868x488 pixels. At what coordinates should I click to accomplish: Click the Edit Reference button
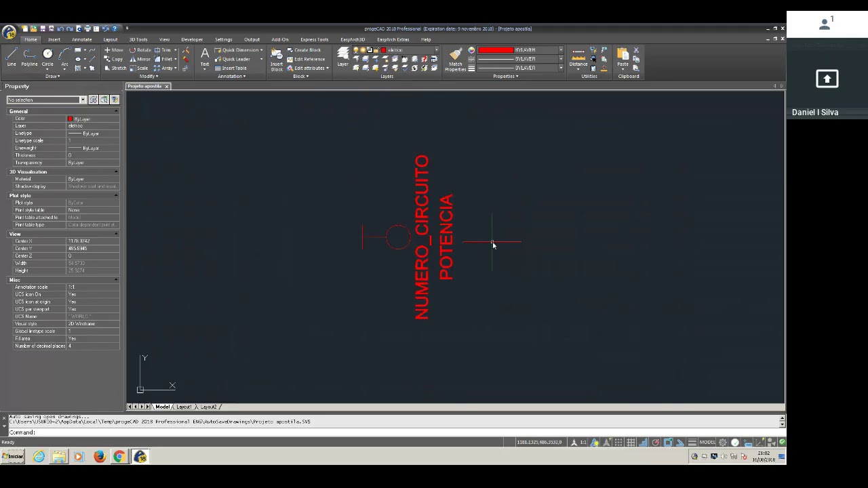[x=306, y=59]
